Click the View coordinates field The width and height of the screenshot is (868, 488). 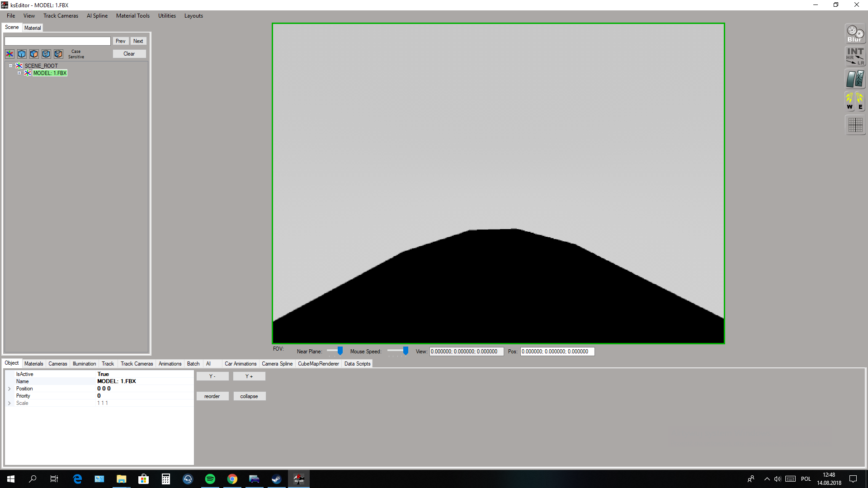(467, 352)
